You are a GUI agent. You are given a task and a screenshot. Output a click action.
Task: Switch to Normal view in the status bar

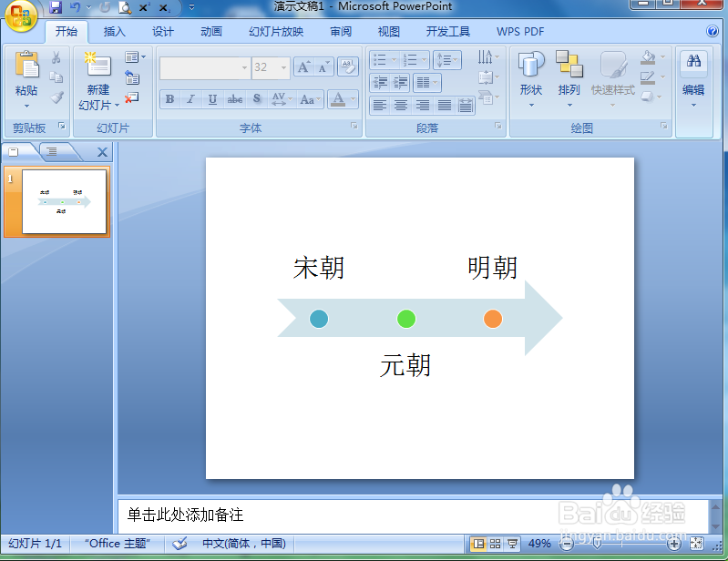[478, 544]
